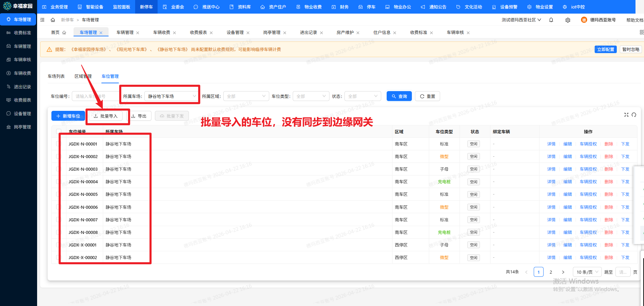
Task: Collapse sidebar with the menu fold icon
Action: pos(43,20)
